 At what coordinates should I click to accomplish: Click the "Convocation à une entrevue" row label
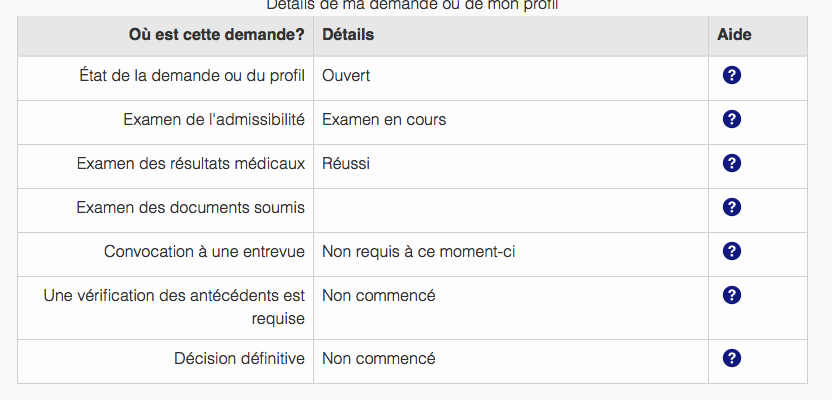[204, 251]
